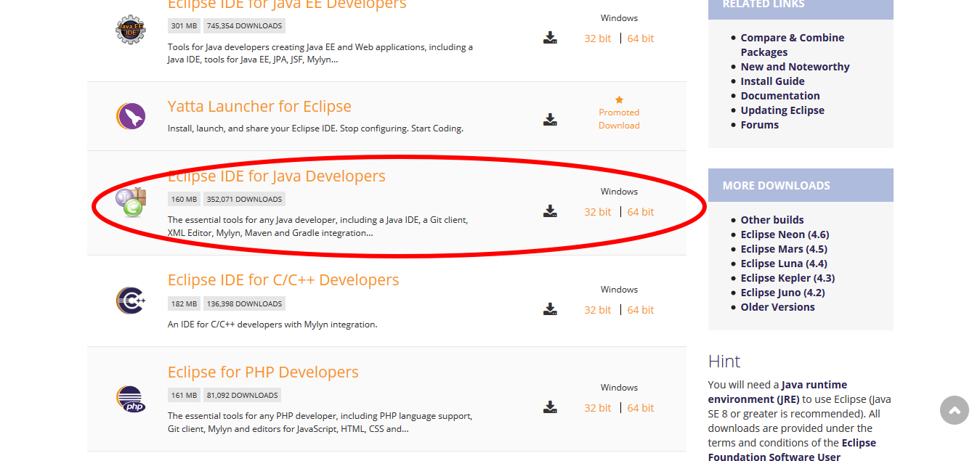Click the back-to-top arrow button
The height and width of the screenshot is (461, 980).
955,410
